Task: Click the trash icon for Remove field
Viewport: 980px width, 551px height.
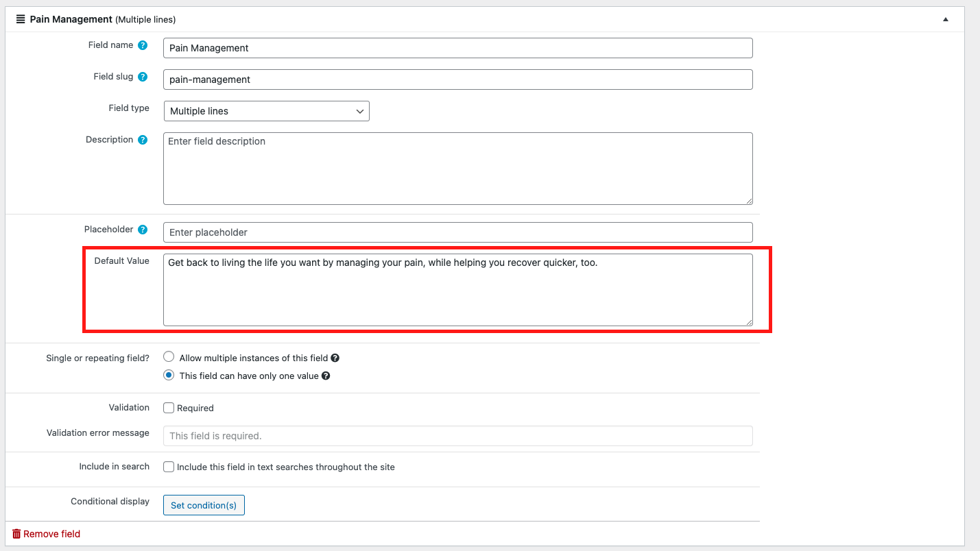Action: coord(16,534)
